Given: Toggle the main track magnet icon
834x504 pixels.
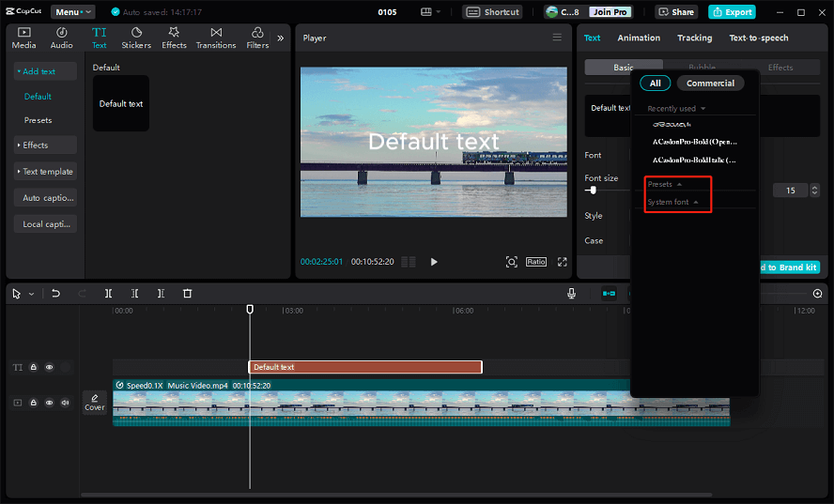Looking at the screenshot, I should (x=609, y=294).
